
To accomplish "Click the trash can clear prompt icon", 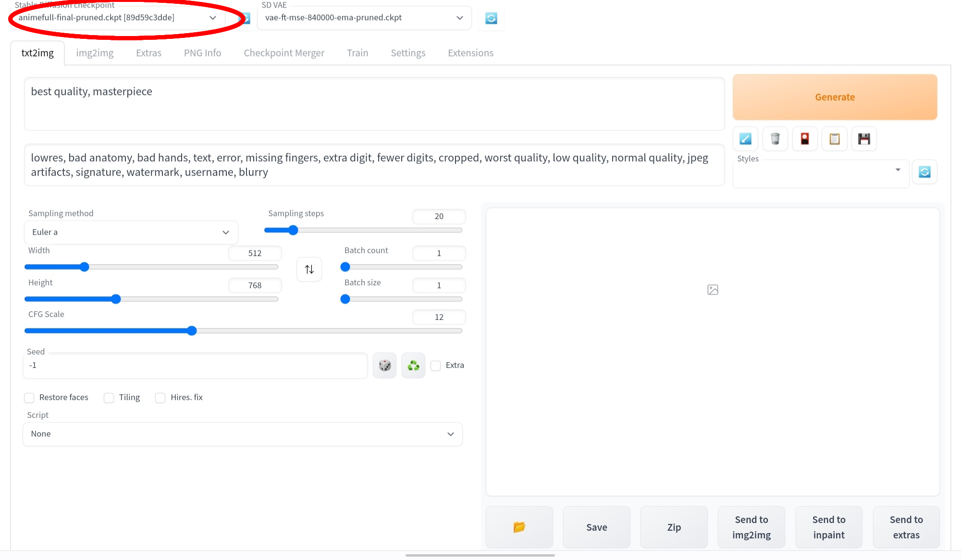I will (775, 139).
